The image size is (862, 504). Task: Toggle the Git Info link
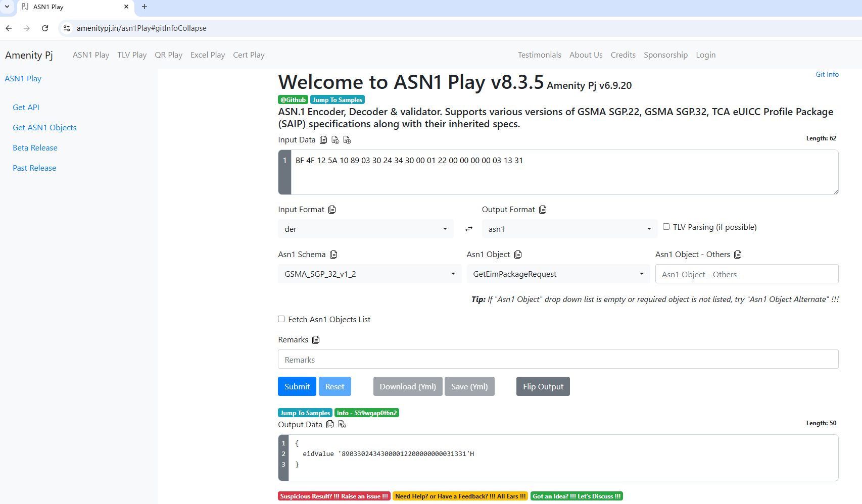(827, 74)
